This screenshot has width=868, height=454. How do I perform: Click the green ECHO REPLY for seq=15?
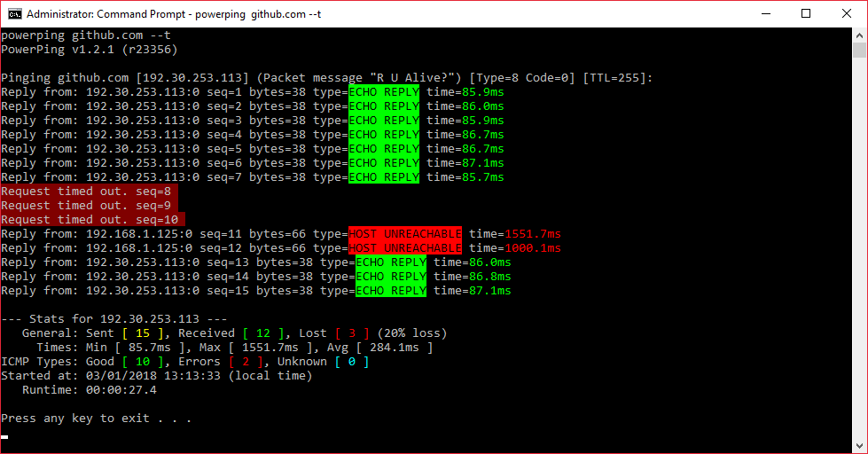(x=391, y=291)
